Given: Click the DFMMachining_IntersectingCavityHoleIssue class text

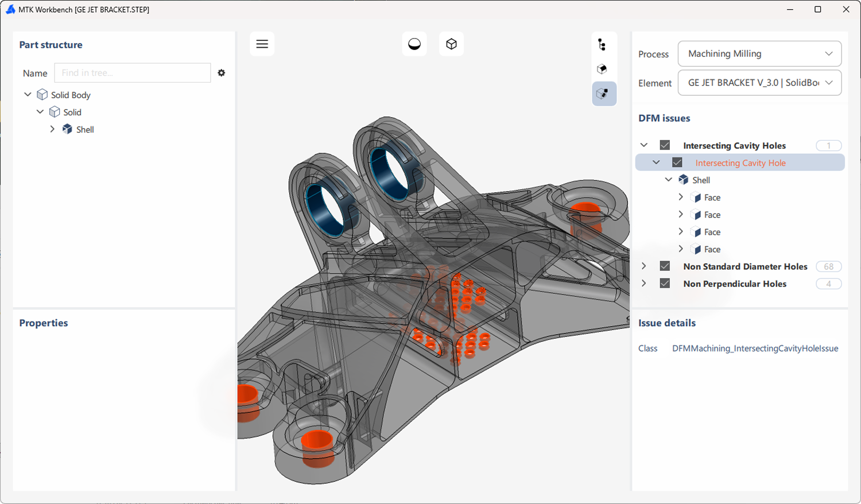Looking at the screenshot, I should [x=755, y=348].
